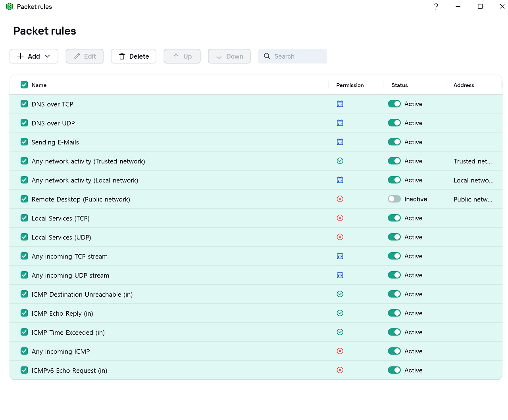This screenshot has width=508, height=420.
Task: Disable the Any incoming TCP stream switch
Action: 394,256
